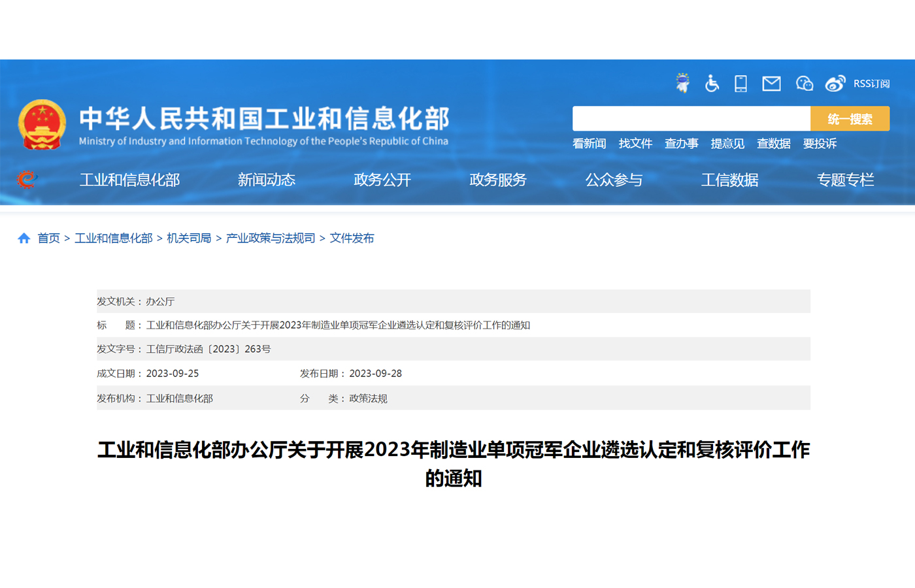
Task: Click 发布机构 value 工业和信息化部
Action: point(179,399)
